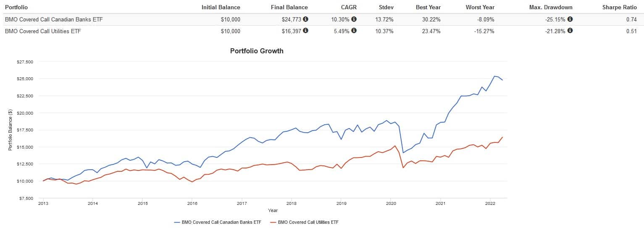Screen dimensions: 644x228
Task: Click the Best Year column header
Action: (428, 7)
